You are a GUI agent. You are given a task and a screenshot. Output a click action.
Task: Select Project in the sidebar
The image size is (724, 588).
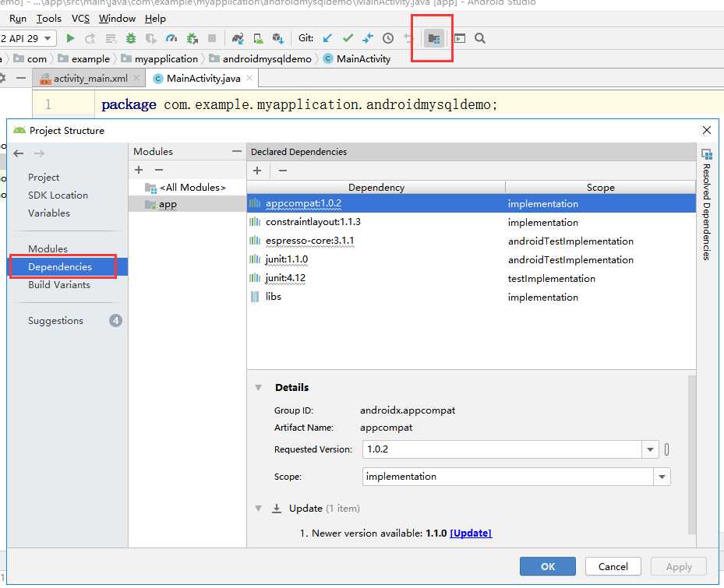coord(44,178)
